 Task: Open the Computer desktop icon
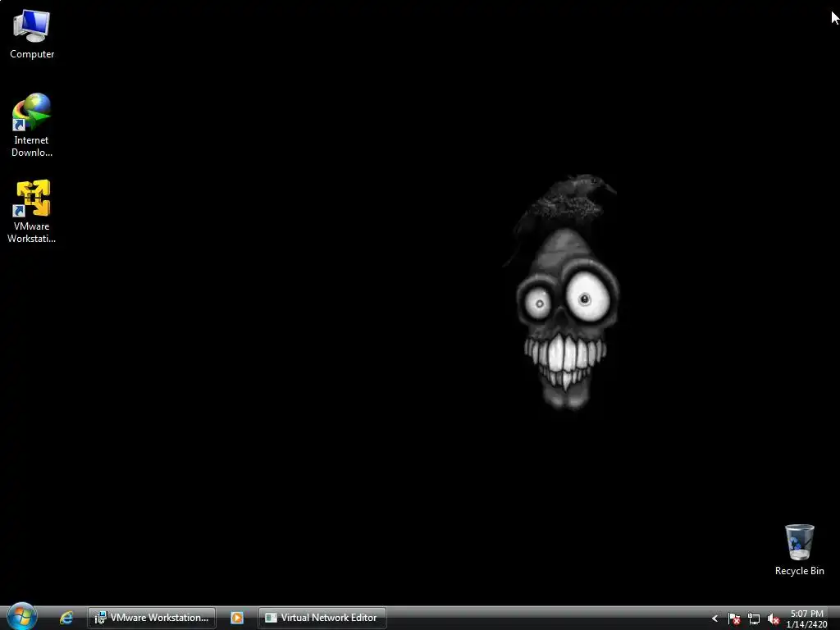[x=32, y=34]
